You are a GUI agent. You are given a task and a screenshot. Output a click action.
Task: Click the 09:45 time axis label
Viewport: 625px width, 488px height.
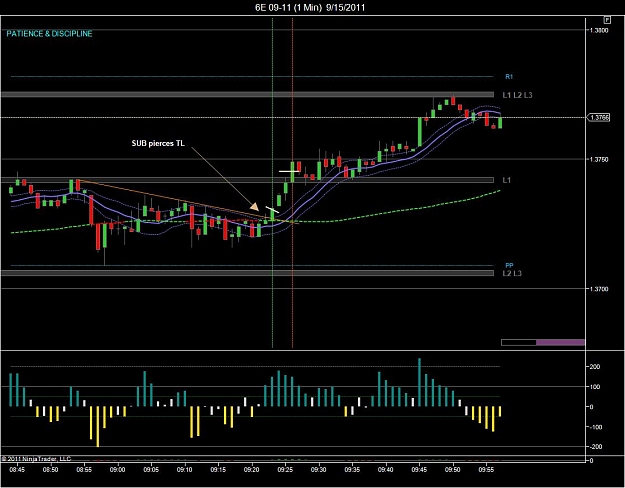pyautogui.click(x=419, y=470)
